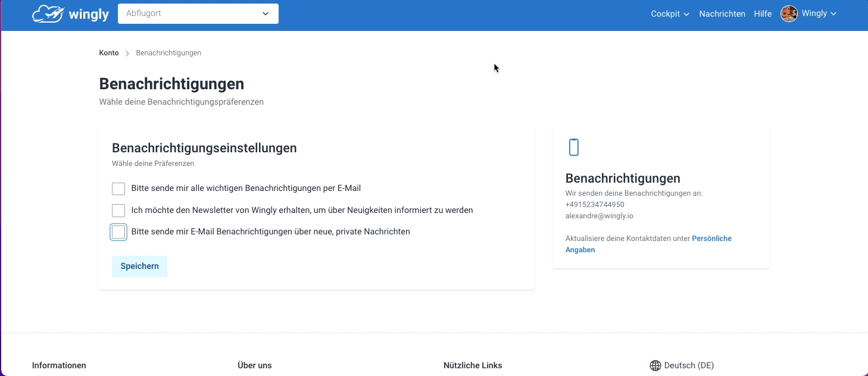Screen dimensions: 868x376
Task: Click the Informationen footer heading
Action: 59,365
